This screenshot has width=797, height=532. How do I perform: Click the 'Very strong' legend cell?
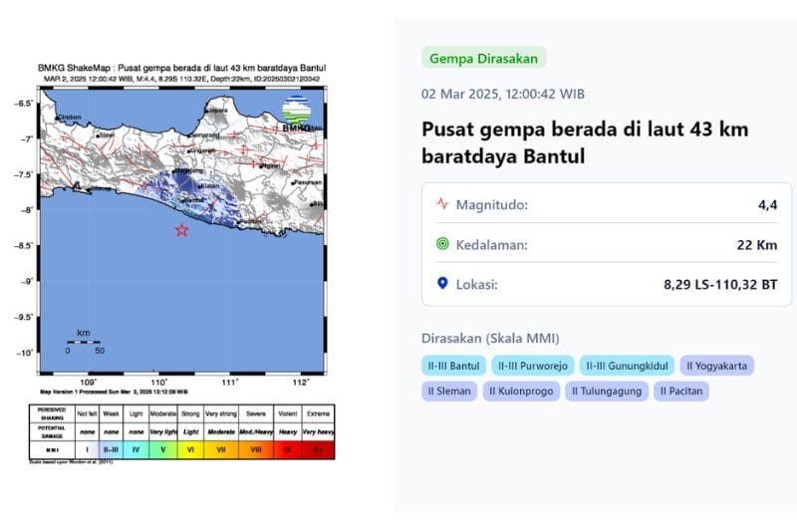(x=221, y=413)
